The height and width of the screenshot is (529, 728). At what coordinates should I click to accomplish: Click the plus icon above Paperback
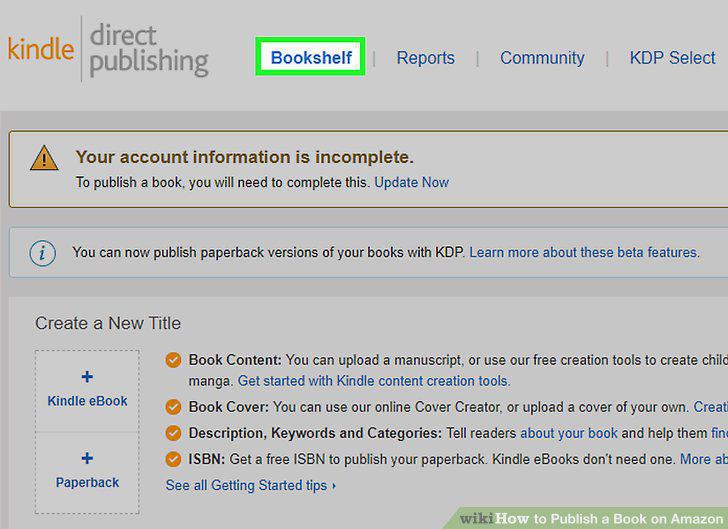coord(87,458)
